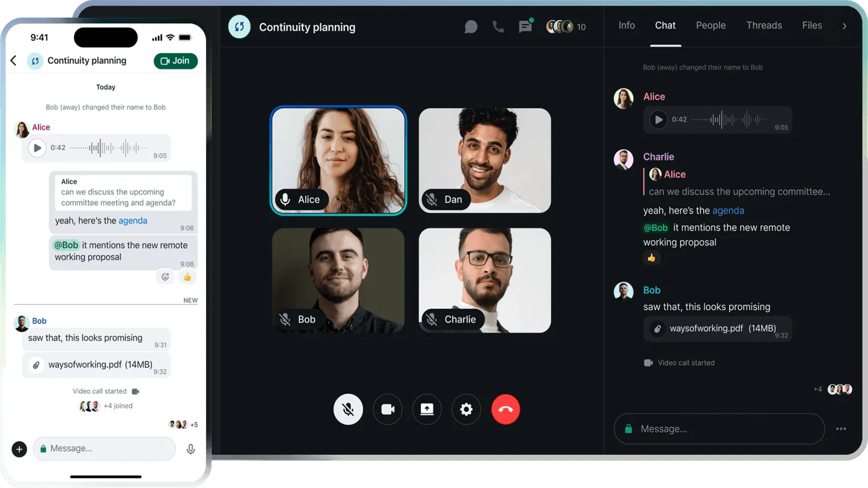868x488 pixels.
Task: Click the agenda hyperlink in chat
Action: pos(728,210)
